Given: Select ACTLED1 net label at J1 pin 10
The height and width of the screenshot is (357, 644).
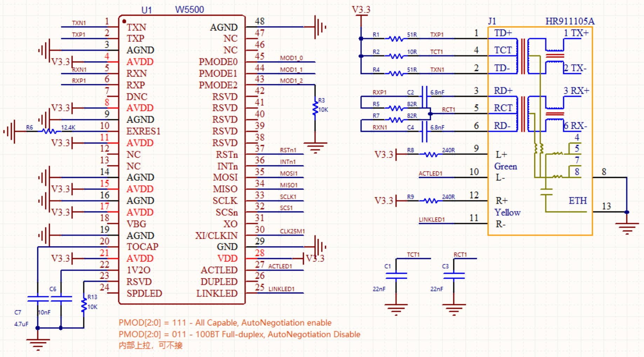Looking at the screenshot, I should point(431,173).
